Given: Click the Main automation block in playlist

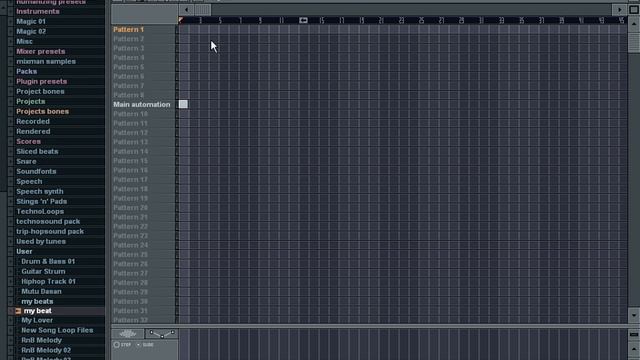Looking at the screenshot, I should tap(183, 104).
